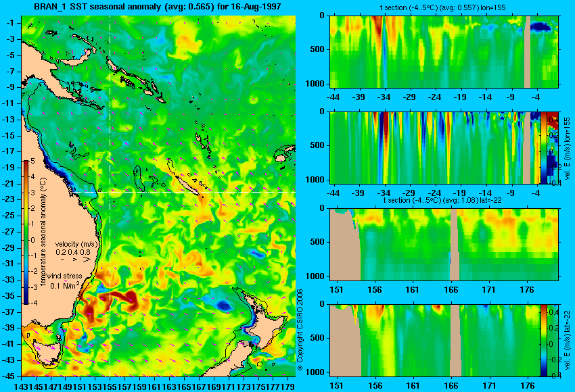Click the '500' depth label of the top temperature section
The width and height of the screenshot is (575, 392).
tap(317, 49)
